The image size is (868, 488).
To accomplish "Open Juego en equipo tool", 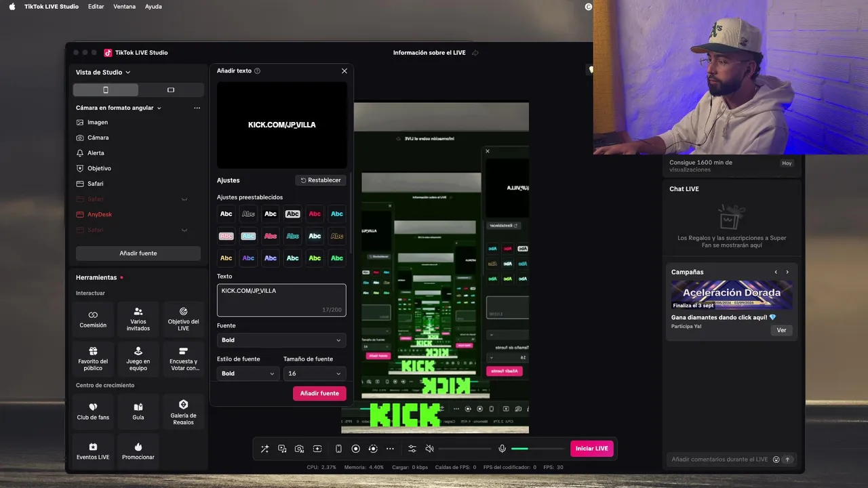I will (138, 359).
